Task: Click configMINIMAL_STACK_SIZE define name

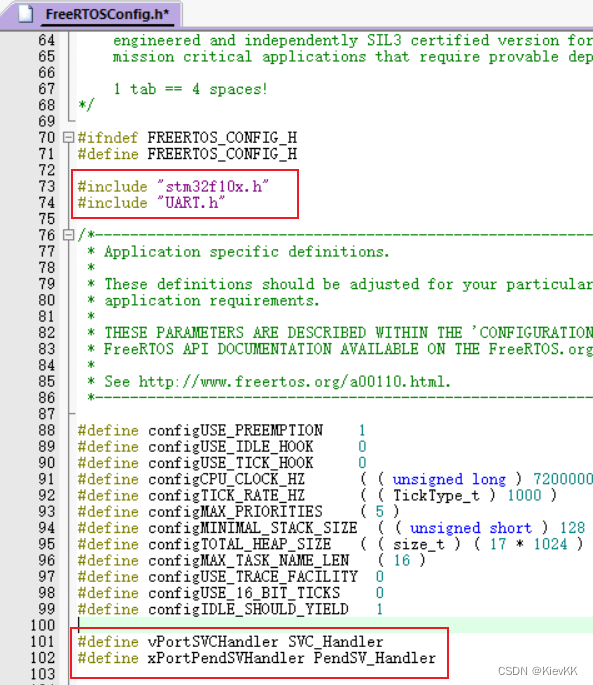Action: [253, 528]
